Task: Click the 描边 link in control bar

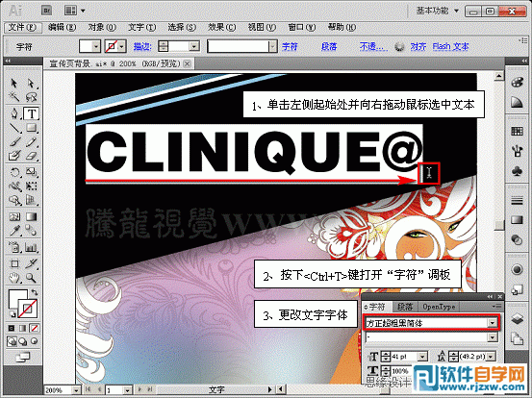Action: (141, 46)
